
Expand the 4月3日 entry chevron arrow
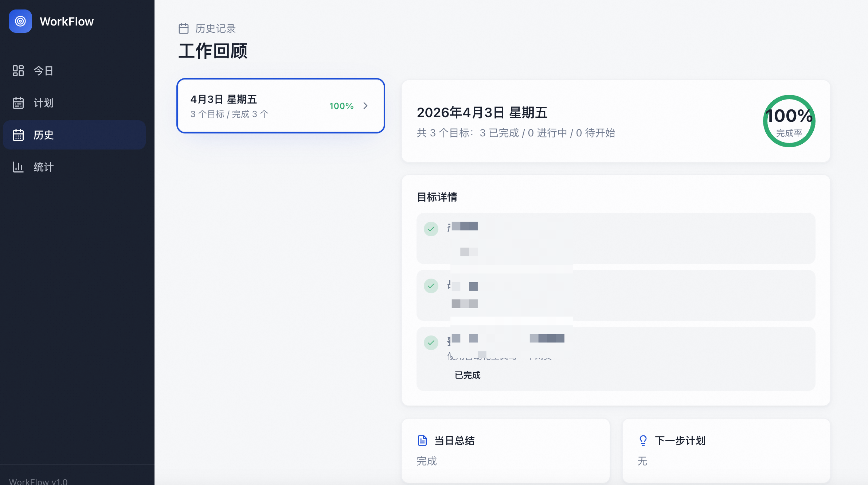(365, 106)
